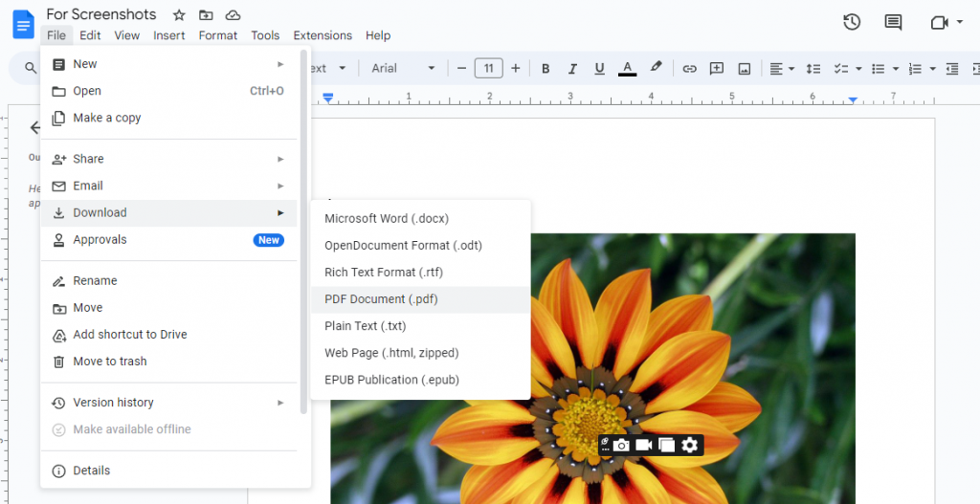Open the Edit menu
Image resolution: width=980 pixels, height=504 pixels.
tap(90, 35)
